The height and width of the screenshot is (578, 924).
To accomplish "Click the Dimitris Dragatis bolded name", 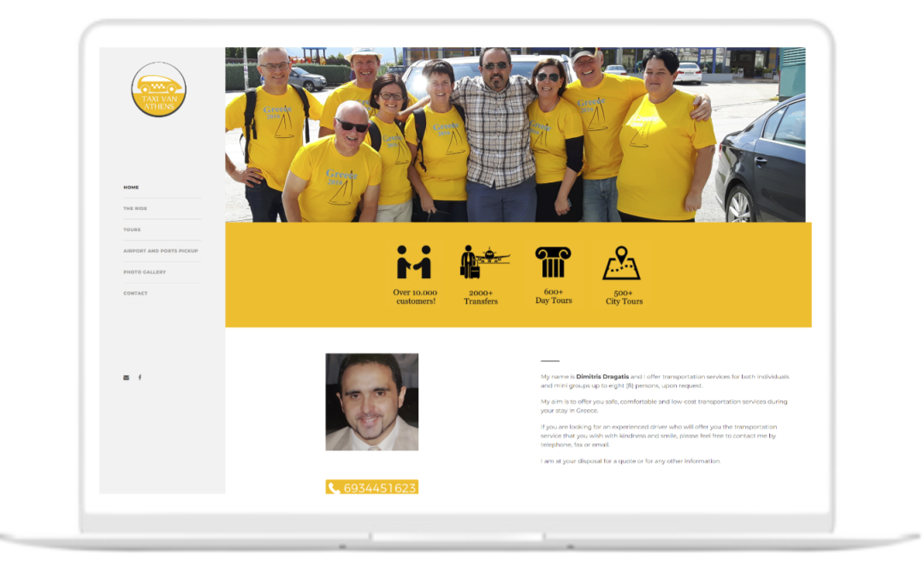I will [x=601, y=377].
